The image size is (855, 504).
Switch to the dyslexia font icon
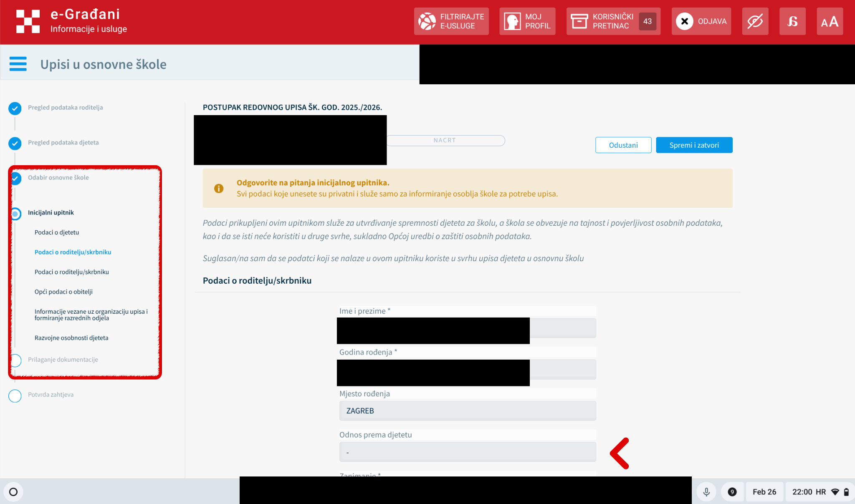pyautogui.click(x=792, y=21)
